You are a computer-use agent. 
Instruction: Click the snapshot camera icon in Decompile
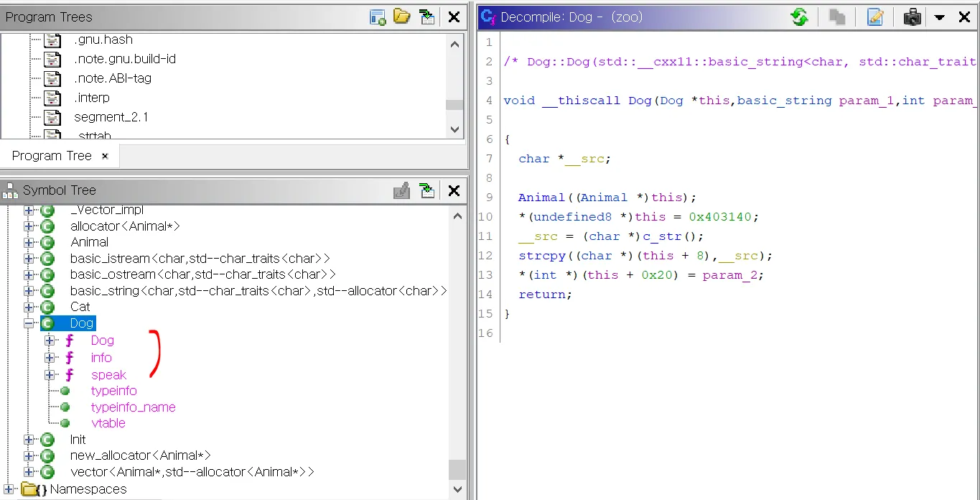point(912,17)
